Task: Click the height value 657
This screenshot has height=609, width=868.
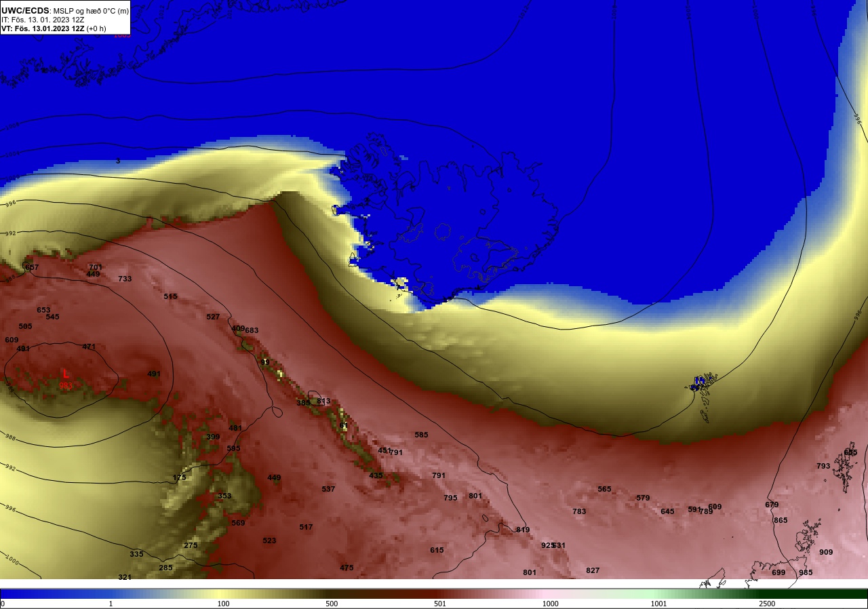Action: click(x=32, y=267)
